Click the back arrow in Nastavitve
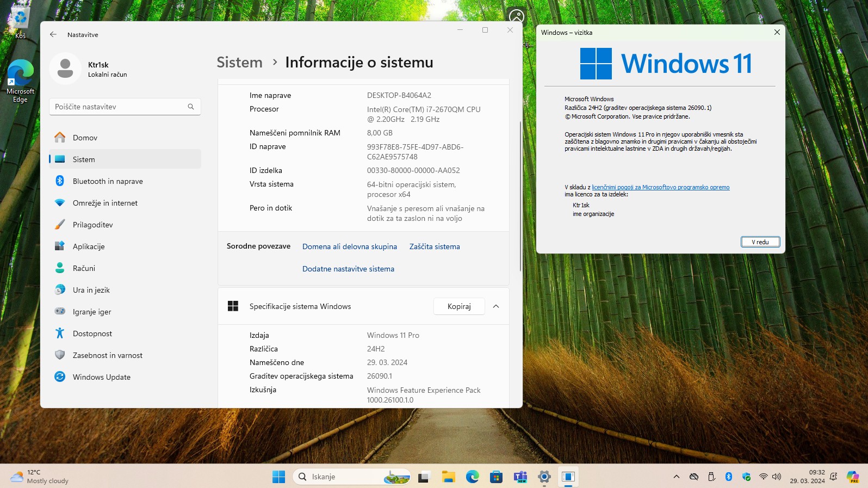This screenshot has width=868, height=488. [53, 34]
